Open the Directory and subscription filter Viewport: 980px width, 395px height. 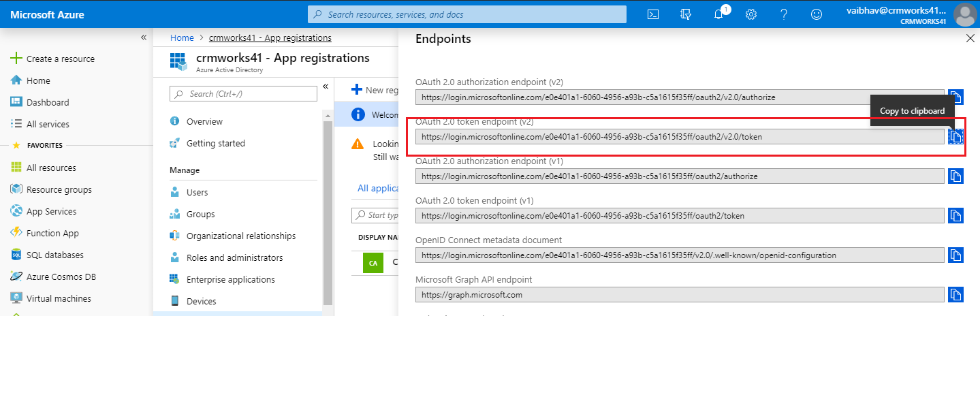(686, 14)
